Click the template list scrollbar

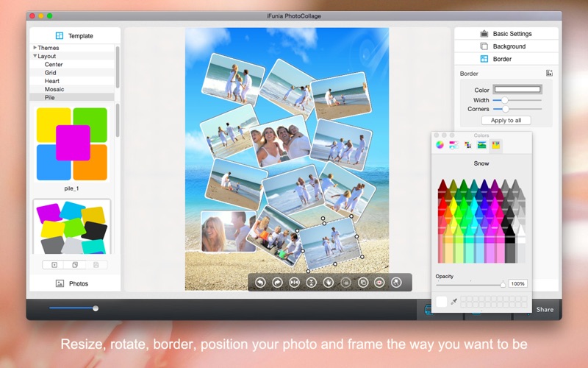coord(118,68)
